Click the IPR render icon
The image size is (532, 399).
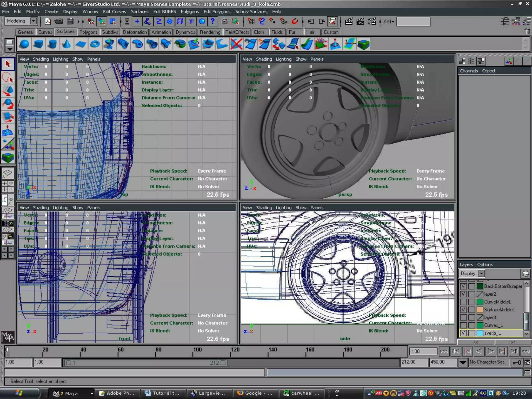(x=360, y=22)
